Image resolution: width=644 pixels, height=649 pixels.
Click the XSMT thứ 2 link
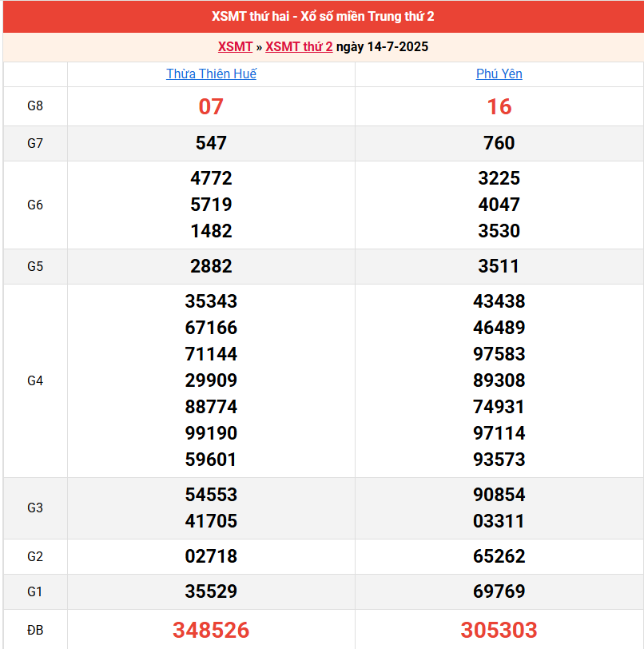299,46
